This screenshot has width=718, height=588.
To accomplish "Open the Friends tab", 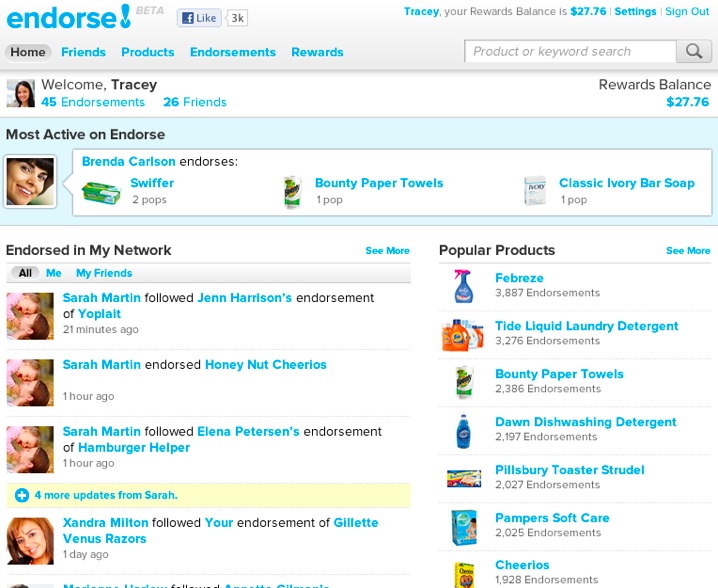I will point(83,52).
